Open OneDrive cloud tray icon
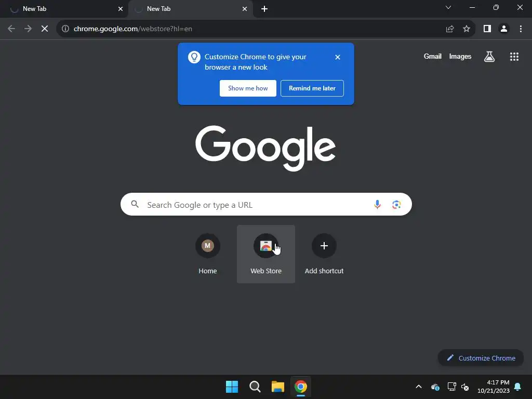The width and height of the screenshot is (532, 399). click(x=435, y=387)
